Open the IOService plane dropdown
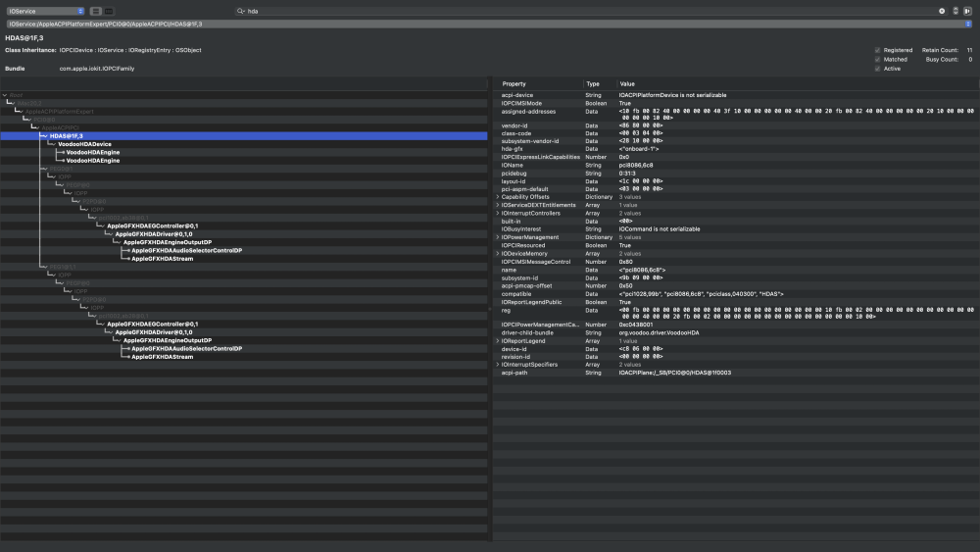 point(46,11)
